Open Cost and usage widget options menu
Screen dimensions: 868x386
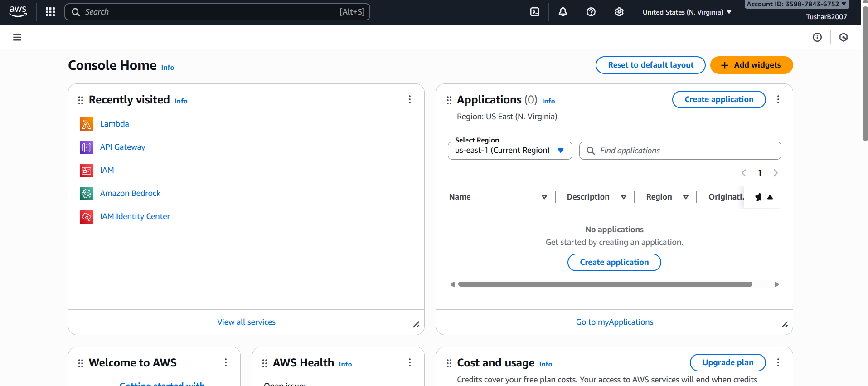(778, 362)
